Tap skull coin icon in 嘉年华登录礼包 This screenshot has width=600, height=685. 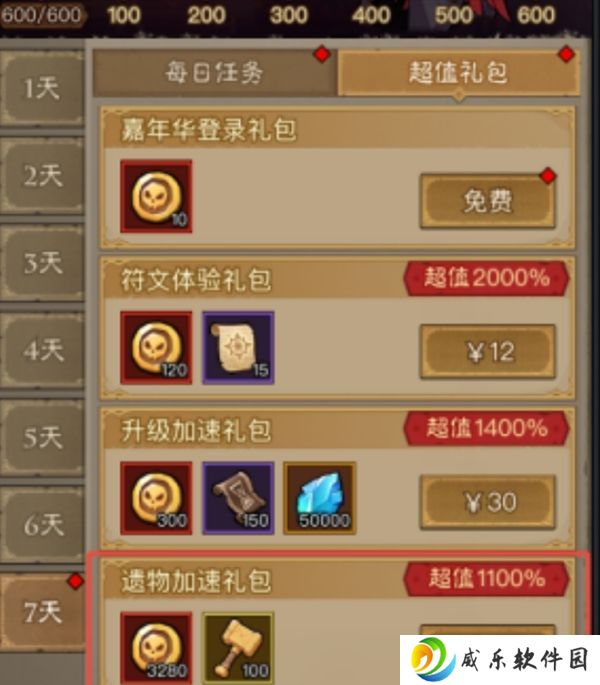156,196
